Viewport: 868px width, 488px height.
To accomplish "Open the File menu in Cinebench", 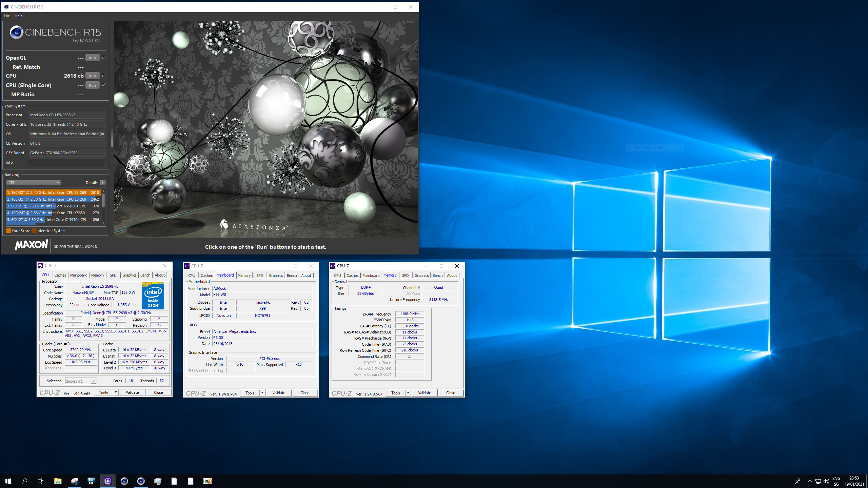I will [x=7, y=16].
